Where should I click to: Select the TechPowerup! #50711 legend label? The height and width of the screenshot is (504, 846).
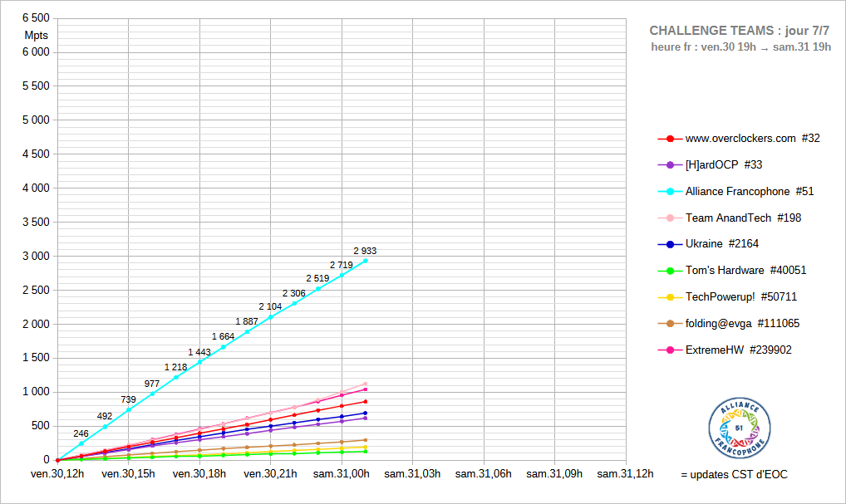pos(740,297)
